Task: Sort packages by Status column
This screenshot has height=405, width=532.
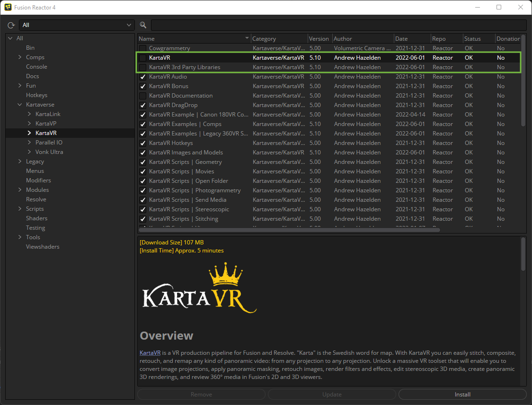Action: tap(479, 39)
